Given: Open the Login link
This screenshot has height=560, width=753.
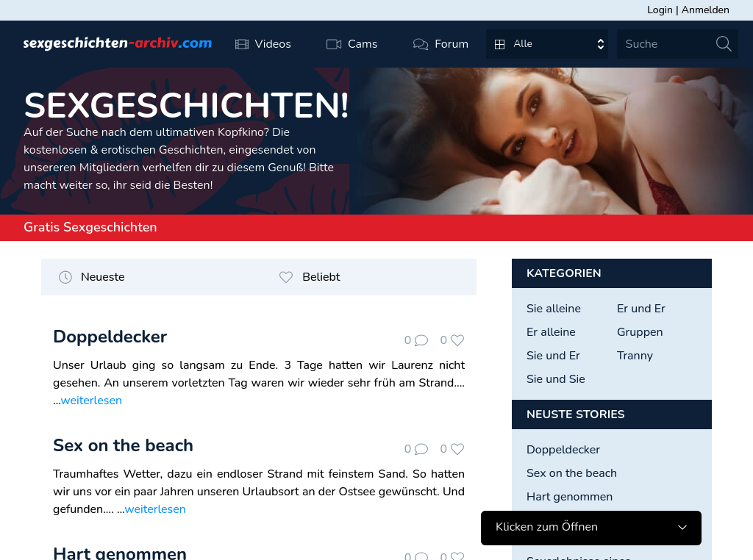Looking at the screenshot, I should click(660, 10).
